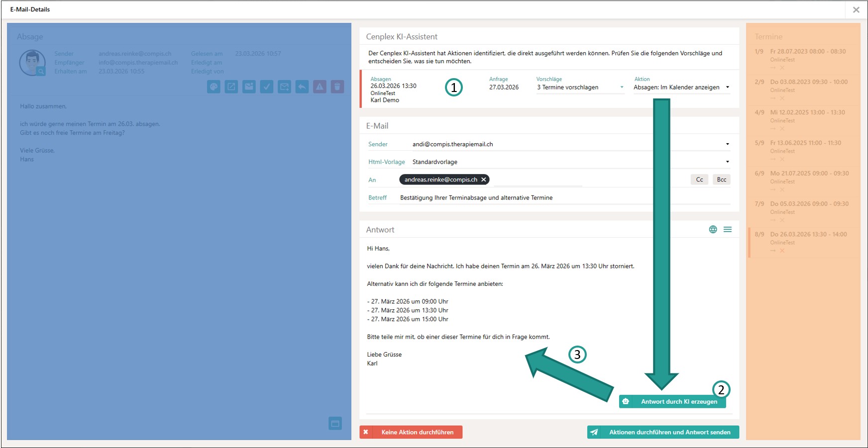Open the hamburger menu in Antwort header
The height and width of the screenshot is (448, 868).
(x=728, y=229)
